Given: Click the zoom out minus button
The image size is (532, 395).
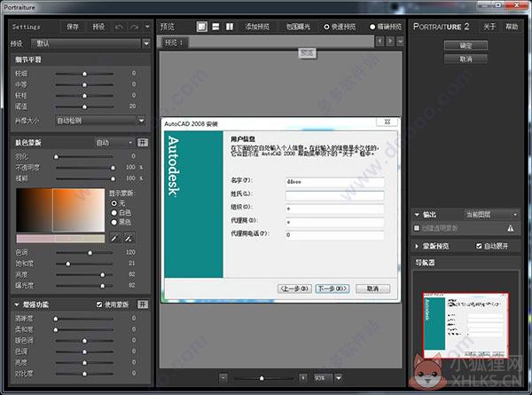Looking at the screenshot, I should click(223, 377).
